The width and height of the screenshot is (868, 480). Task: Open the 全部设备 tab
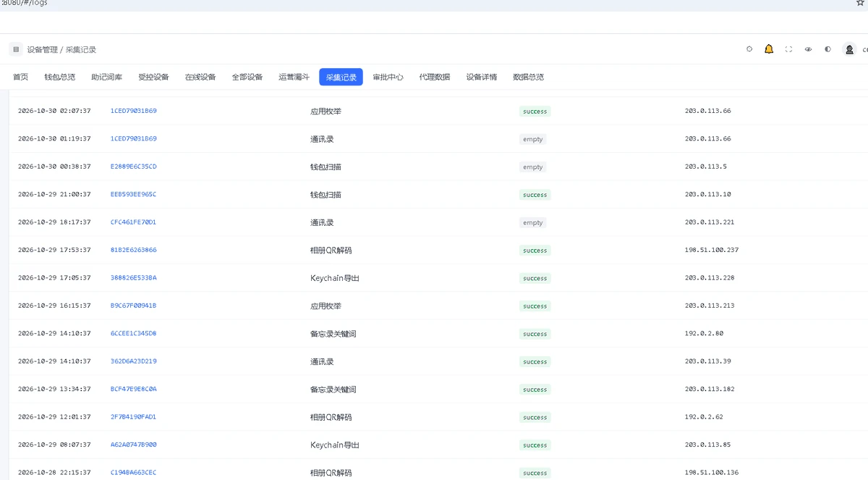pyautogui.click(x=247, y=77)
